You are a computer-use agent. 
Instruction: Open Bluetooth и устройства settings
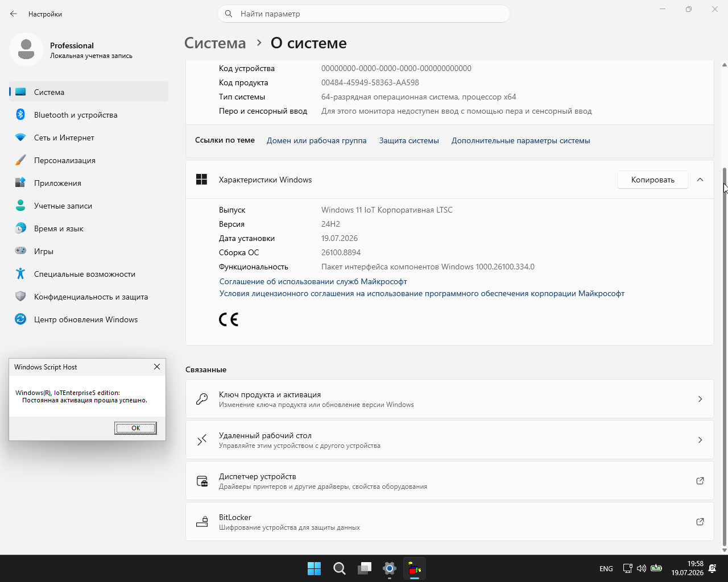click(x=89, y=115)
